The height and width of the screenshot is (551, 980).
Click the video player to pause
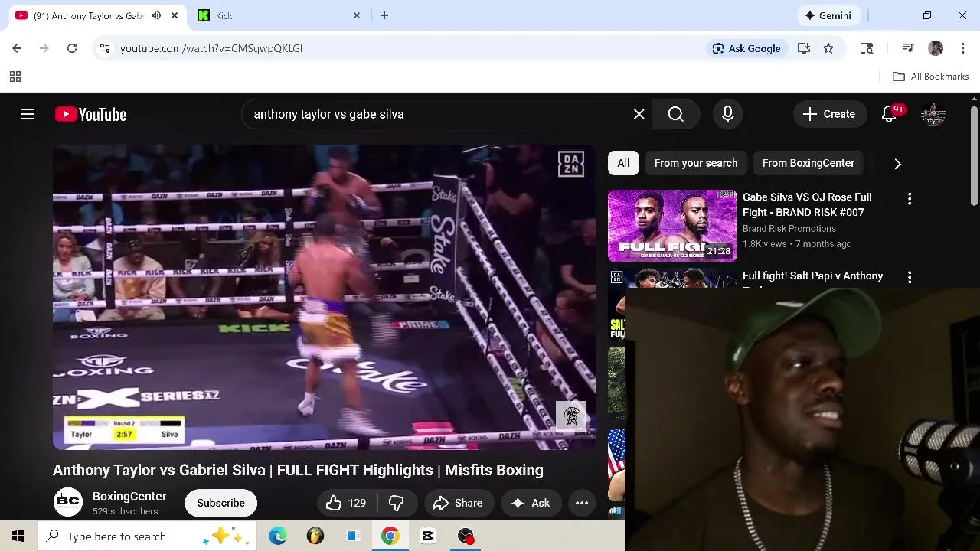pos(324,297)
